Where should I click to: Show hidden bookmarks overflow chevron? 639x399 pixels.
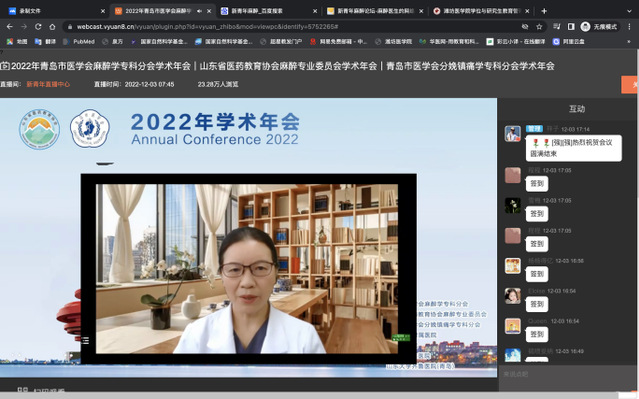point(629,42)
